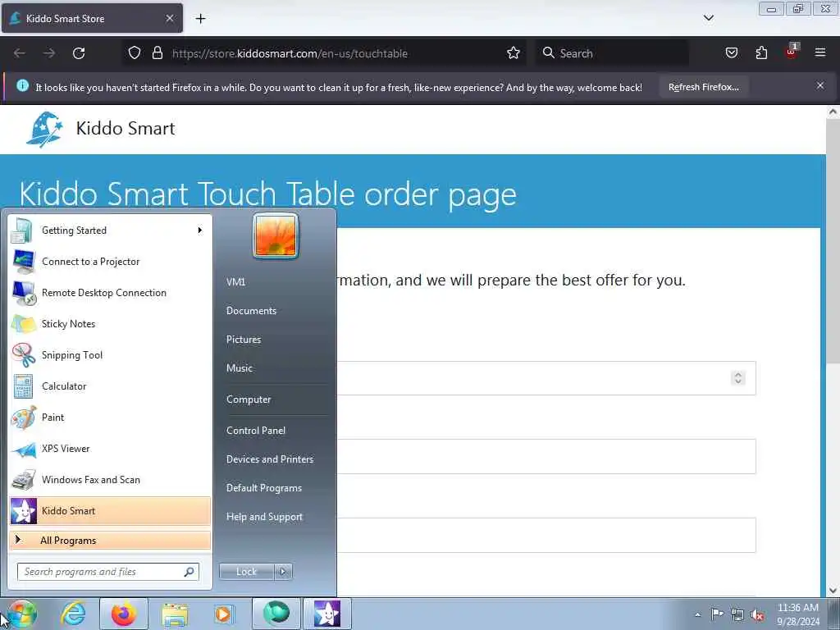Click the number stepper on first form field
Image resolution: width=840 pixels, height=630 pixels.
coord(737,378)
